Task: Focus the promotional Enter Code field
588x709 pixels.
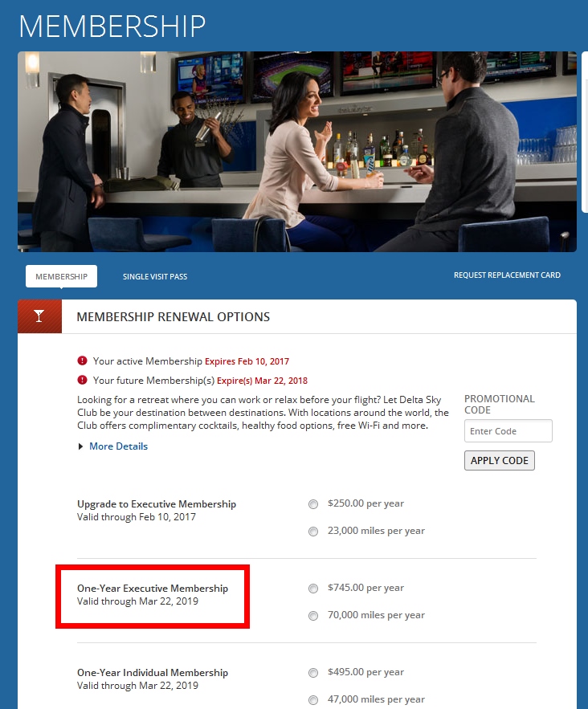Action: (x=508, y=431)
